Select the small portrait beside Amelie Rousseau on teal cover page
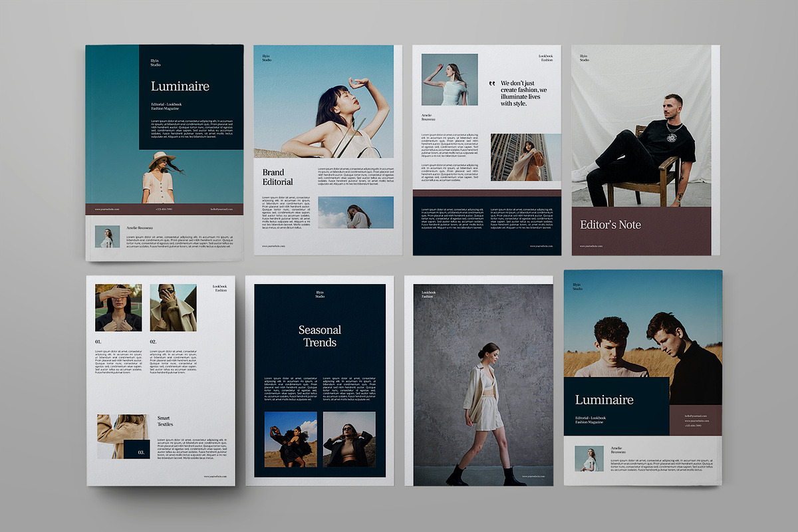This screenshot has height=532, width=798. click(x=108, y=237)
